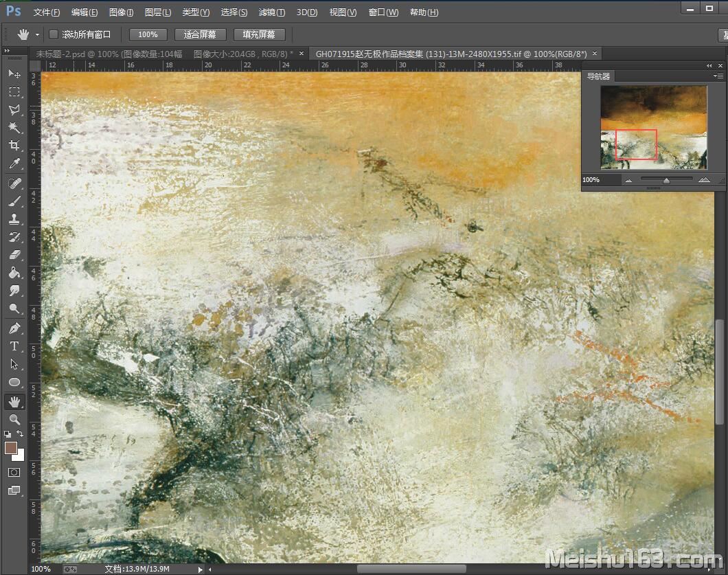Activate the Magic Wand tool
The width and height of the screenshot is (728, 575).
[14, 127]
